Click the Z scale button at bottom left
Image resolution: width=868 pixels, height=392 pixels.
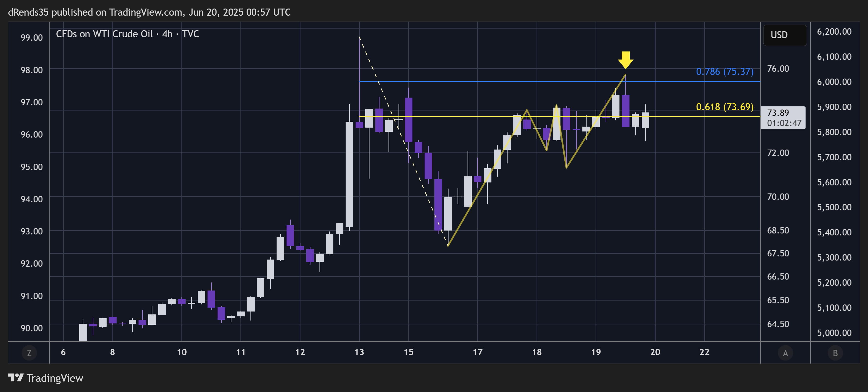pos(29,353)
